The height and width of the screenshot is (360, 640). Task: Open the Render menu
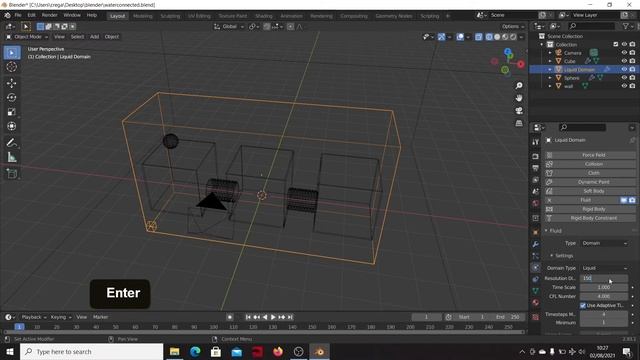click(x=49, y=15)
